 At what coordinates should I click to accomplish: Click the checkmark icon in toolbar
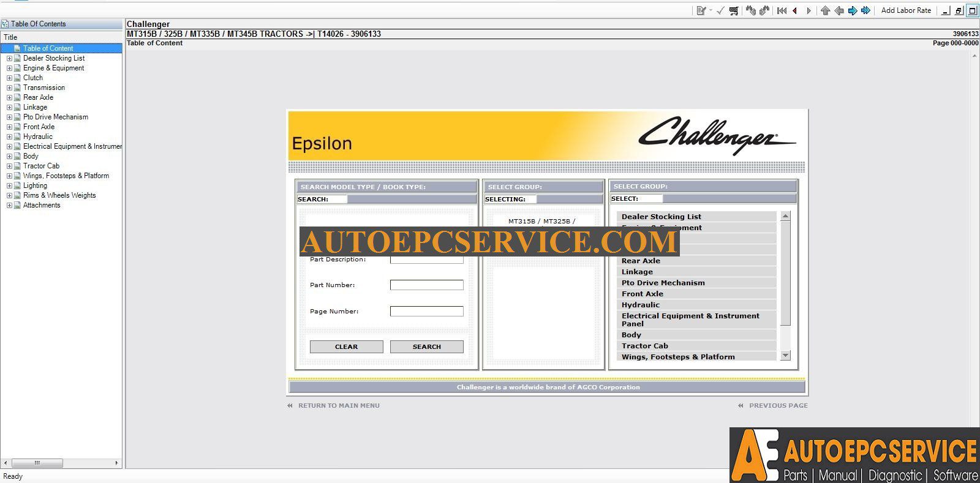pyautogui.click(x=721, y=10)
